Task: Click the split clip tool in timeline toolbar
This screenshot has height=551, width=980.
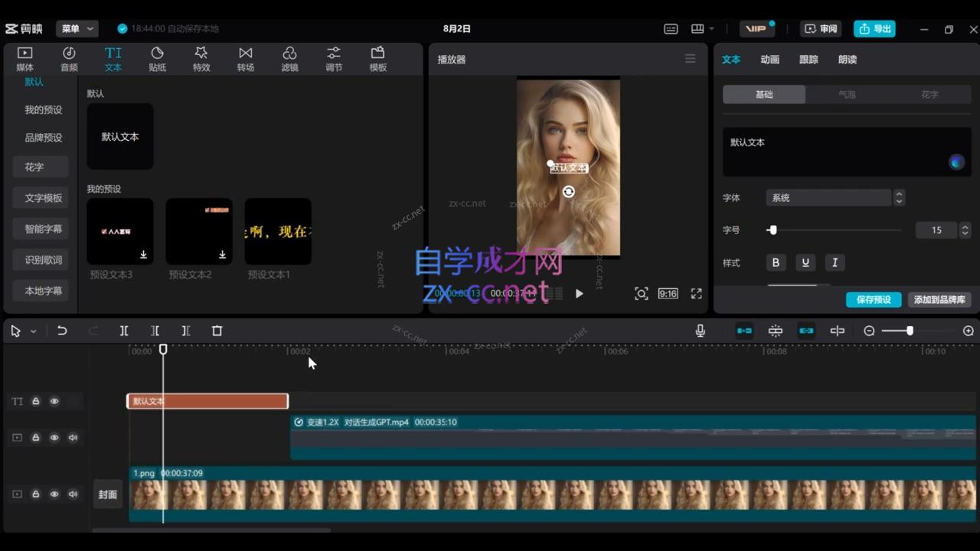Action: coord(124,331)
